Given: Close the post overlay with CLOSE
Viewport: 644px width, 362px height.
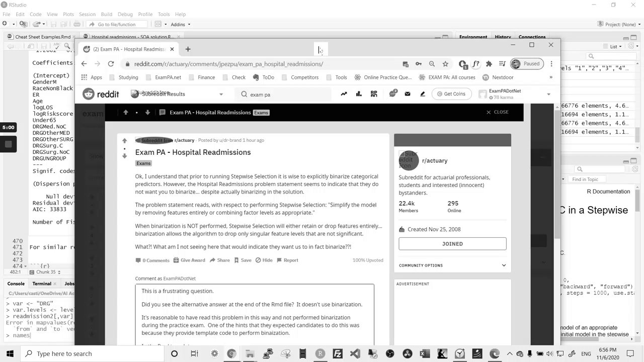Looking at the screenshot, I should (x=497, y=112).
